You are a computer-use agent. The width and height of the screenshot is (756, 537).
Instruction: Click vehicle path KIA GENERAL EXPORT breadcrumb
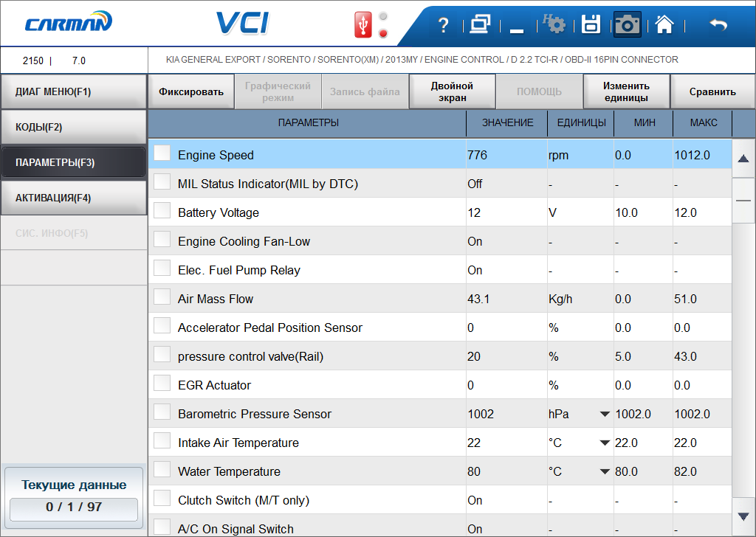click(422, 60)
